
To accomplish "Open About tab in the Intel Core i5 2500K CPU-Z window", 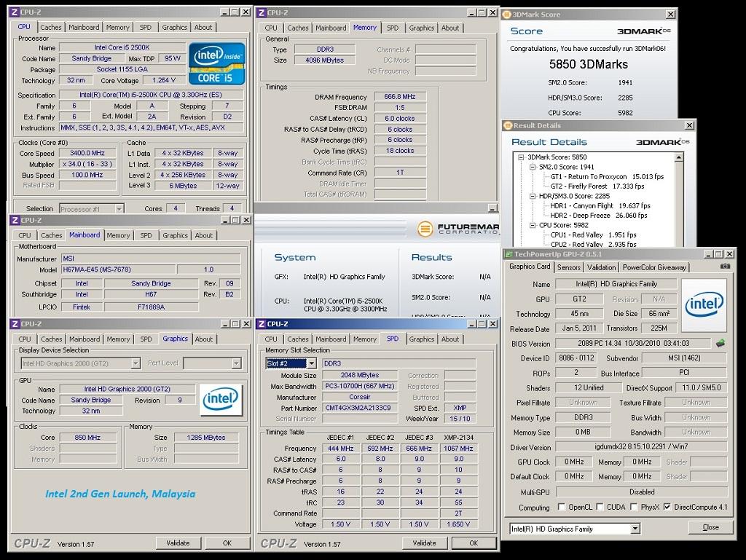I will (x=203, y=27).
